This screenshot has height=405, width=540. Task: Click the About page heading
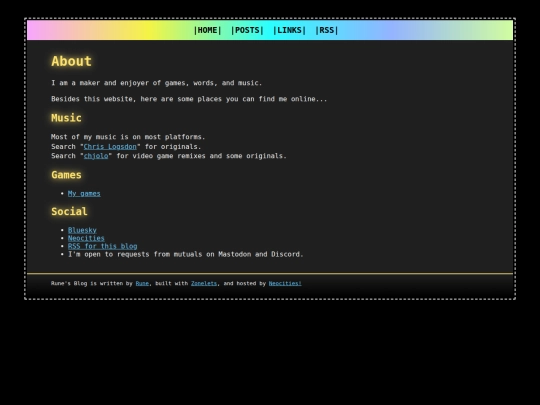(72, 61)
